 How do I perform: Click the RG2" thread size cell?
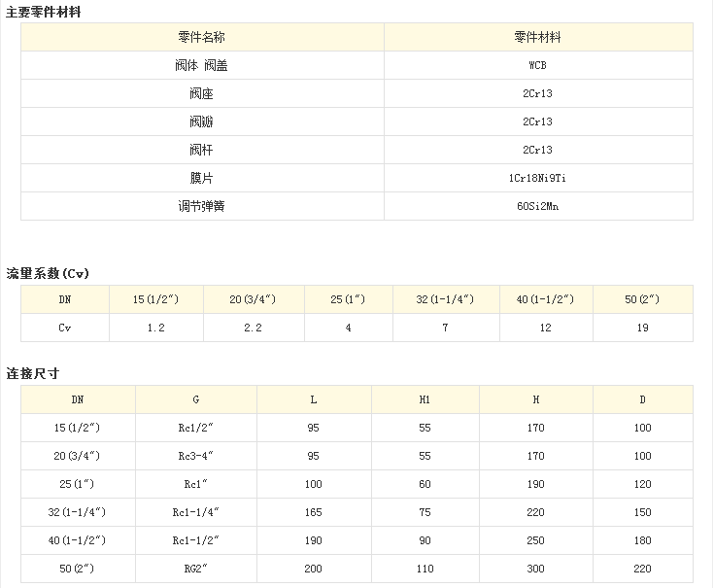(196, 569)
